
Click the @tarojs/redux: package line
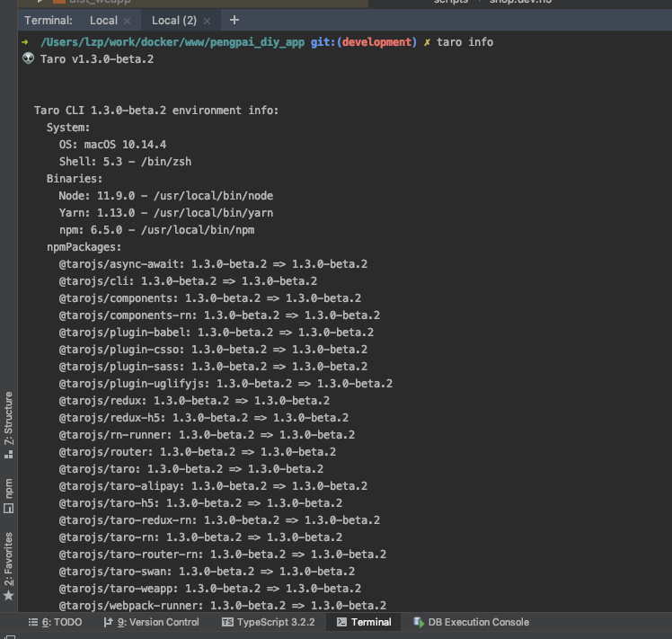194,401
